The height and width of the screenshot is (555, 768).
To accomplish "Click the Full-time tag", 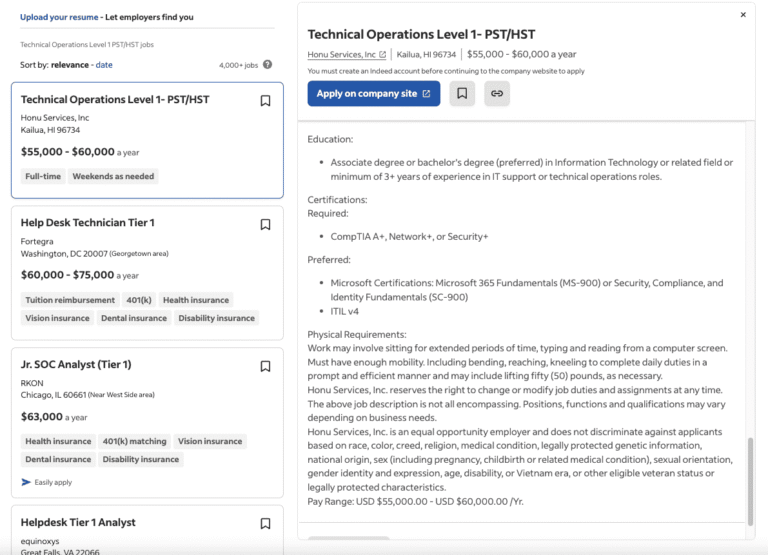I will pyautogui.click(x=43, y=176).
